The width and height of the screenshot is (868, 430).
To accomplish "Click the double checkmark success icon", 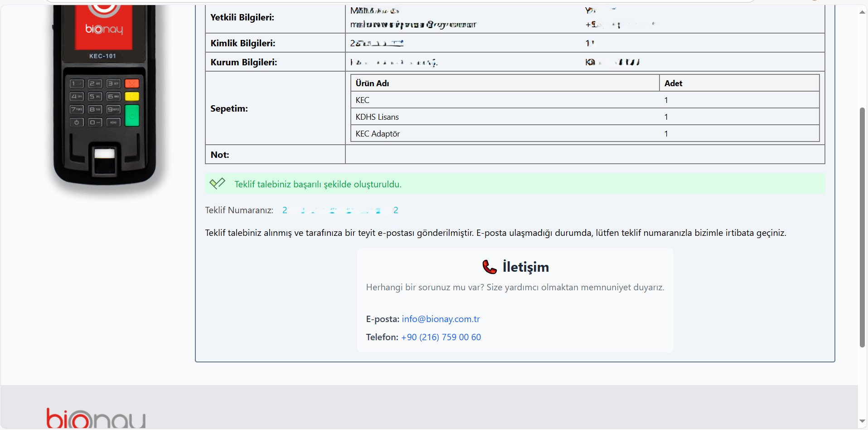I will pos(217,184).
